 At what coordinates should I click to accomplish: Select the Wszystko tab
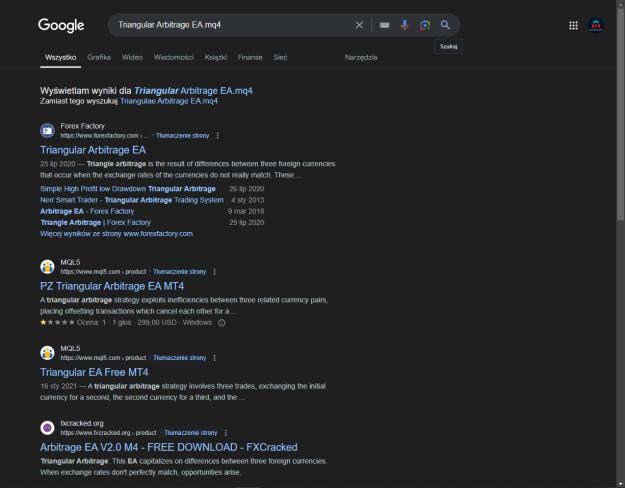pyautogui.click(x=61, y=57)
